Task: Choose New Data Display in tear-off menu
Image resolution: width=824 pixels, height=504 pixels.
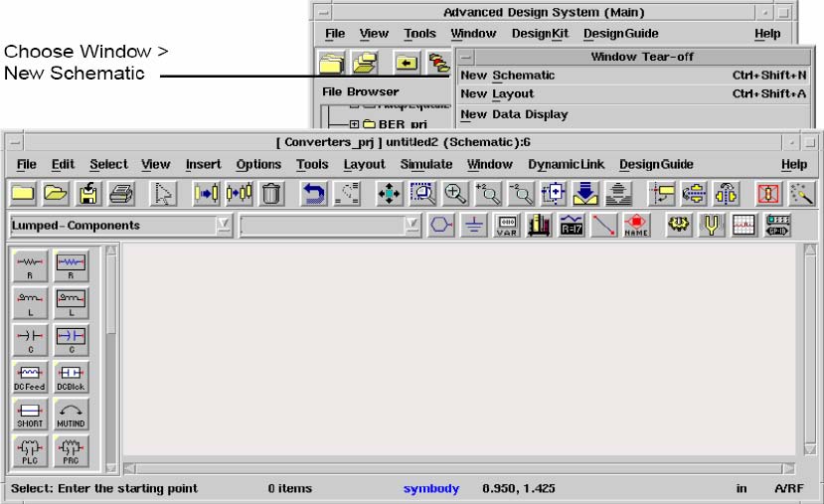Action: pyautogui.click(x=633, y=114)
